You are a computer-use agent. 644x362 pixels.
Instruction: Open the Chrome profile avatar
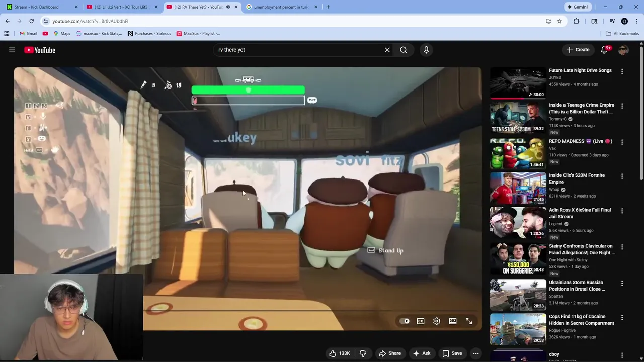click(624, 21)
